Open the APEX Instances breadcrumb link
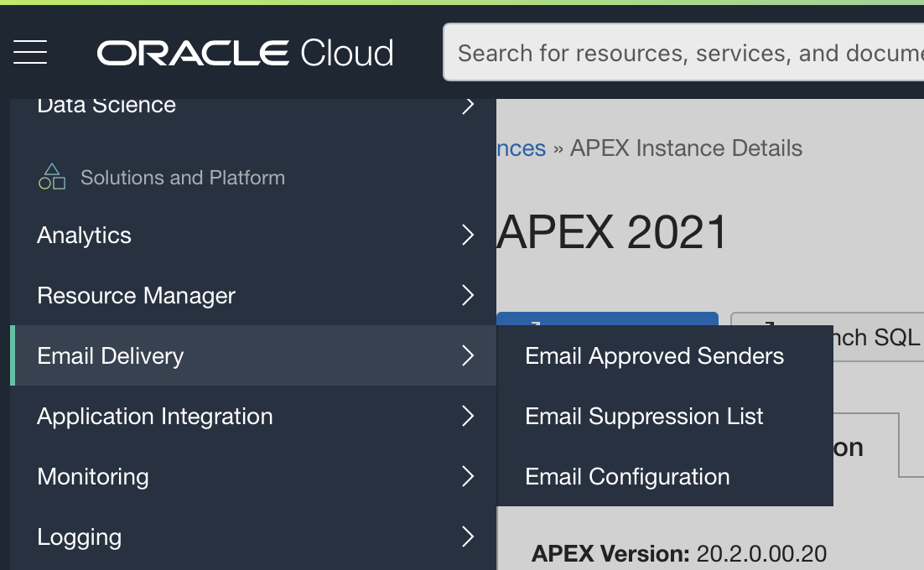Image resolution: width=924 pixels, height=570 pixels. [x=520, y=148]
